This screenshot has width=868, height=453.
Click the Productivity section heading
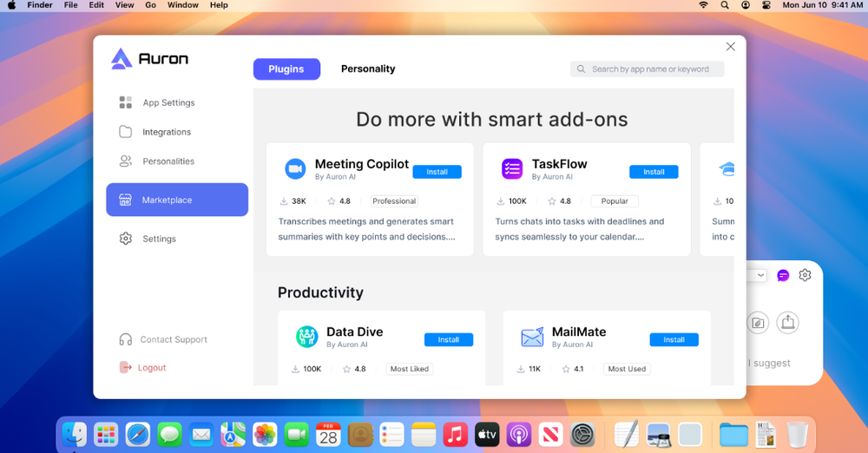point(320,292)
